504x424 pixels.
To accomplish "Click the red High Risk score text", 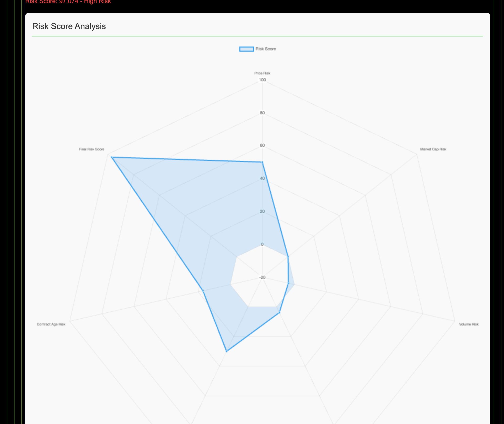I will point(68,2).
